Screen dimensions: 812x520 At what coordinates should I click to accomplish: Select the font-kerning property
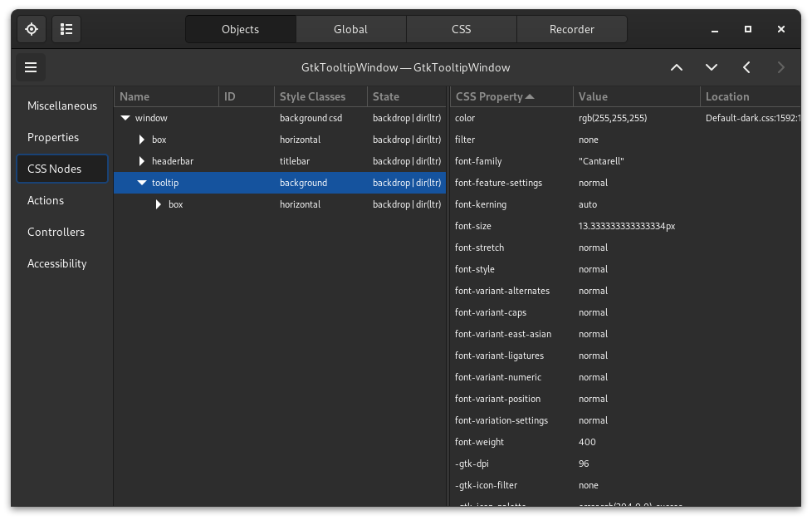[625, 204]
